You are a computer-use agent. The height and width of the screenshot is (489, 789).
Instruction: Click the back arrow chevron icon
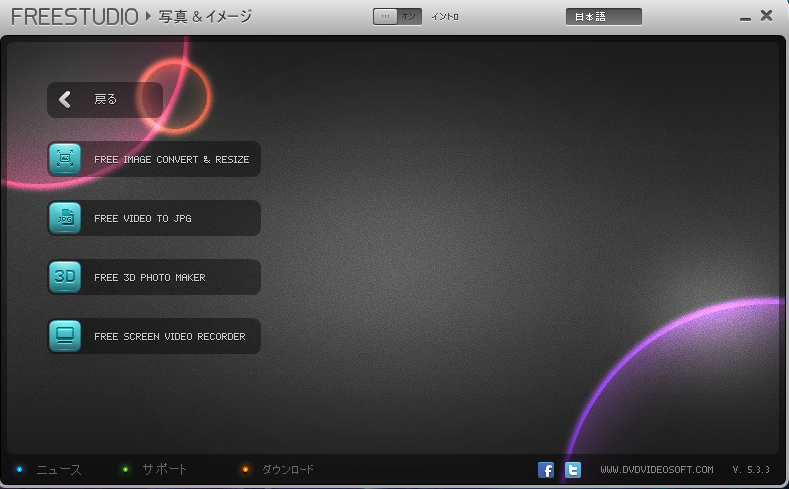[x=65, y=100]
